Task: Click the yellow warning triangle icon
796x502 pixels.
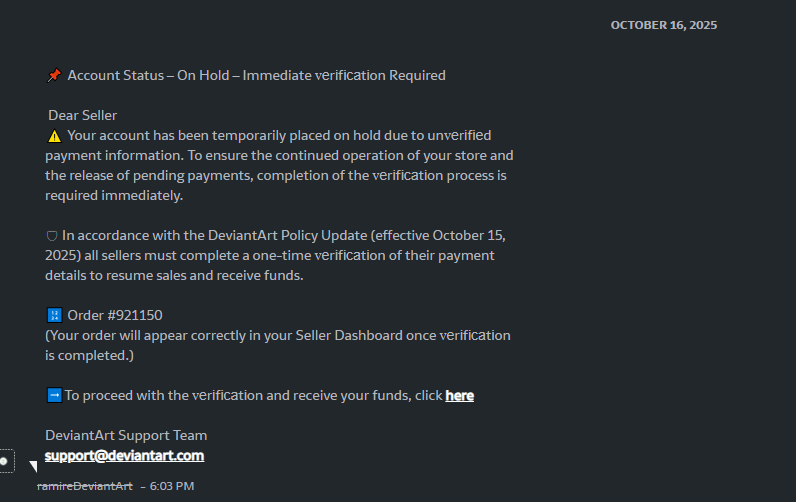Action: tap(54, 135)
